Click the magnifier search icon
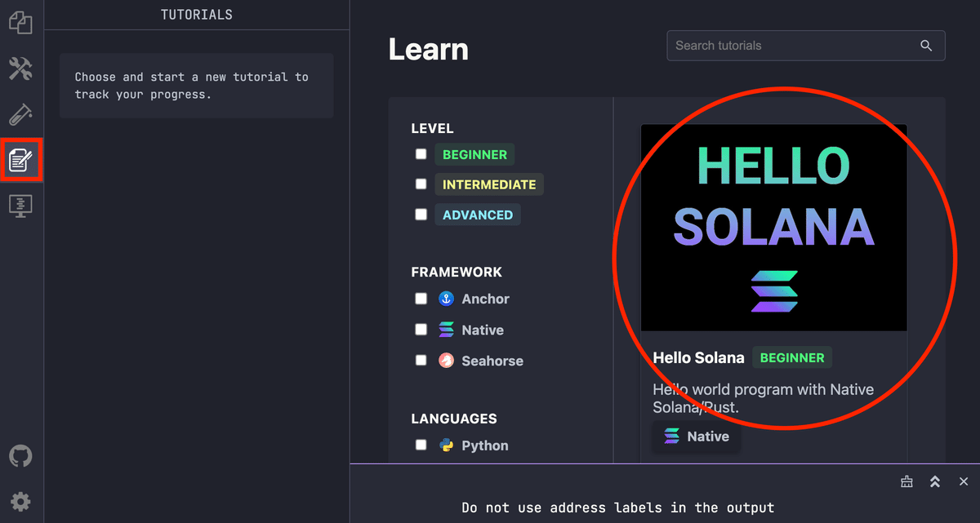Screen dimensions: 980x523 point(926,46)
